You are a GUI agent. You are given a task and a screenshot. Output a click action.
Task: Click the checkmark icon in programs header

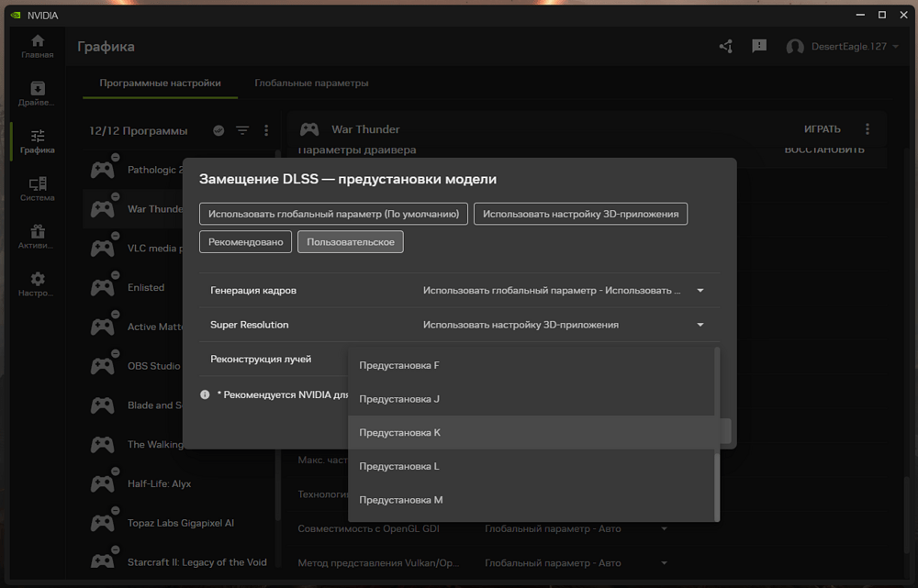[218, 130]
